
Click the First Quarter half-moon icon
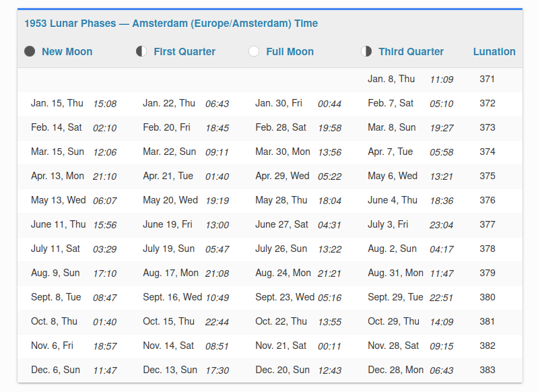pyautogui.click(x=141, y=51)
